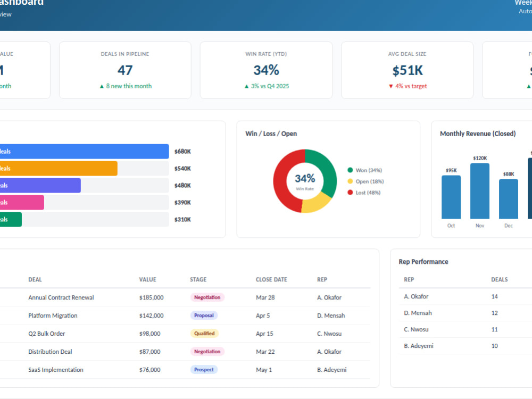Click the Dec $88K revenue bar
Screen dimensions: 532x399
tap(508, 199)
